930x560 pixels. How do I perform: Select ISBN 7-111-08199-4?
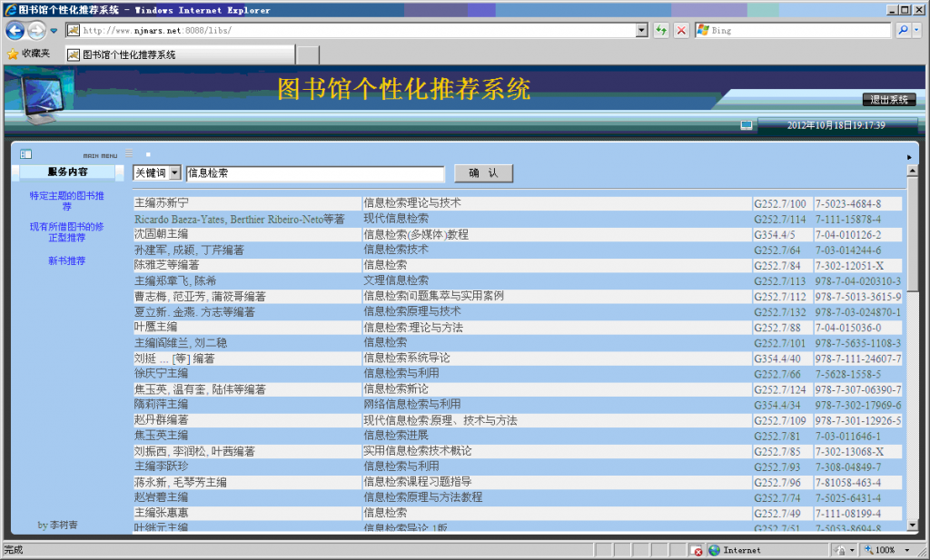(847, 513)
